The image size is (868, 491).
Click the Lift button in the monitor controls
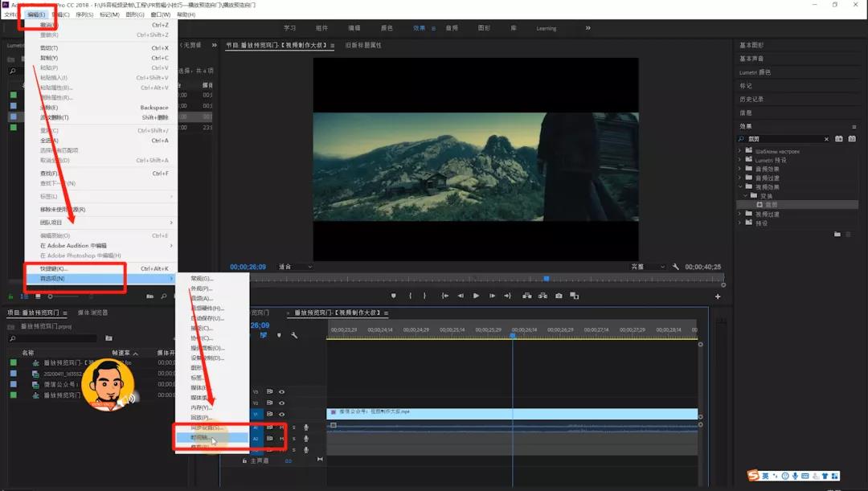click(x=527, y=296)
